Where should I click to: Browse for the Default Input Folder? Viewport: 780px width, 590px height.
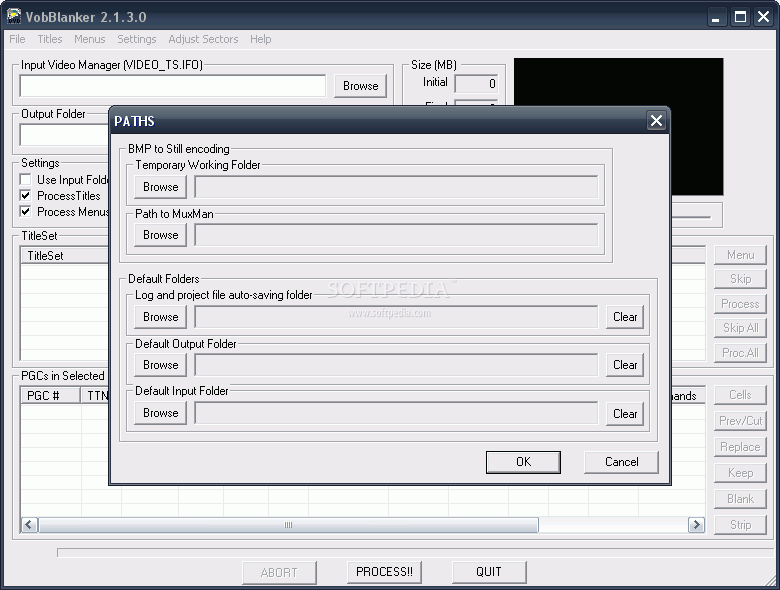(161, 413)
